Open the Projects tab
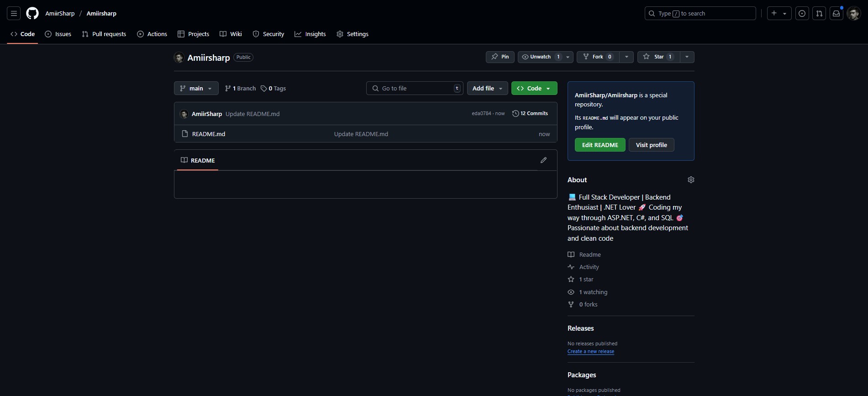This screenshot has height=396, width=868. 193,34
